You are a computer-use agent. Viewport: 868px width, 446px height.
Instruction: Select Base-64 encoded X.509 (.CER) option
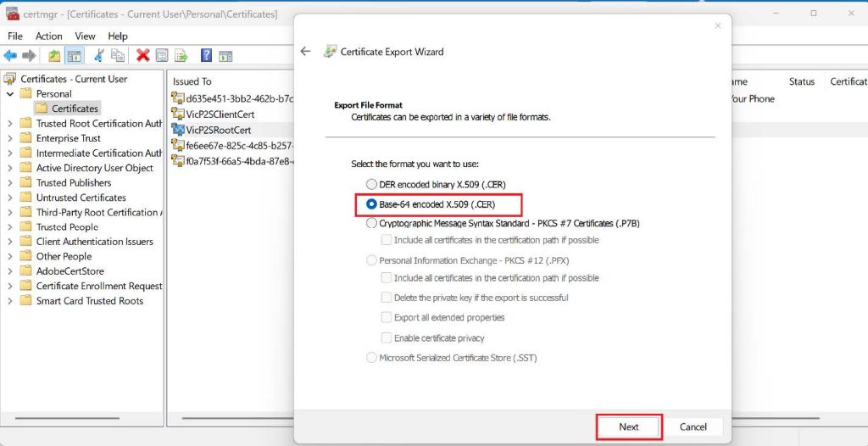(371, 204)
